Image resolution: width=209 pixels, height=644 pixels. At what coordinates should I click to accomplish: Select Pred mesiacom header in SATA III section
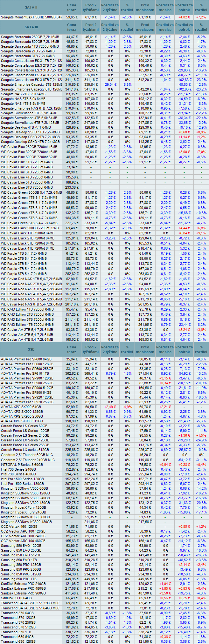[145, 27]
